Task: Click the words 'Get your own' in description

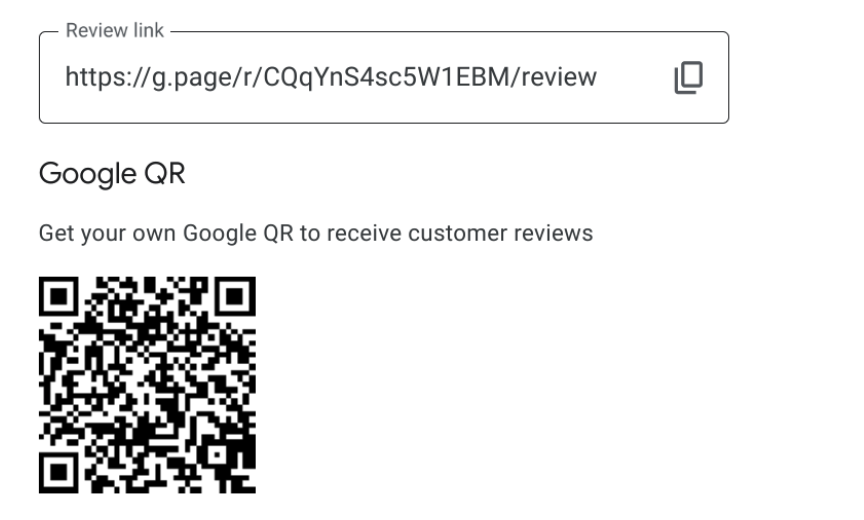Action: click(x=107, y=234)
